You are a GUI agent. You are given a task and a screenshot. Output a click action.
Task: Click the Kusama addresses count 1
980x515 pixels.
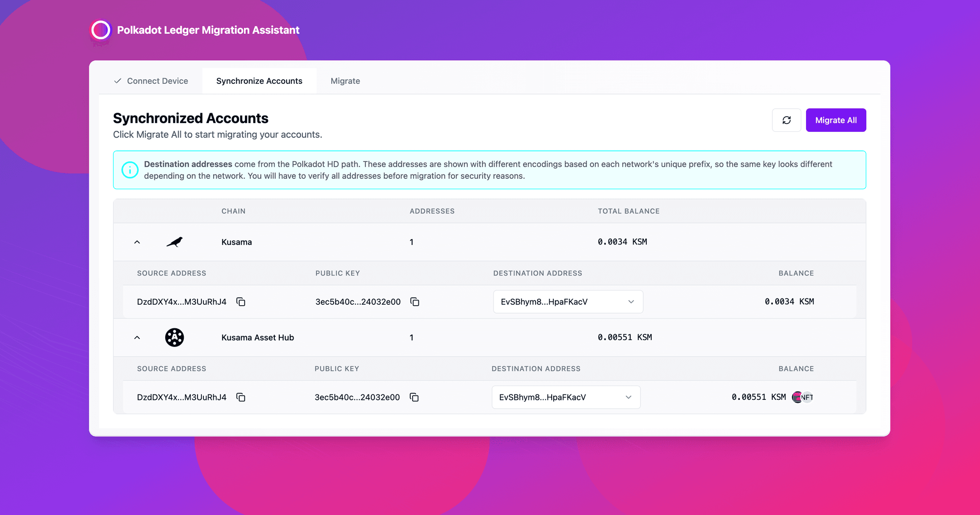412,242
